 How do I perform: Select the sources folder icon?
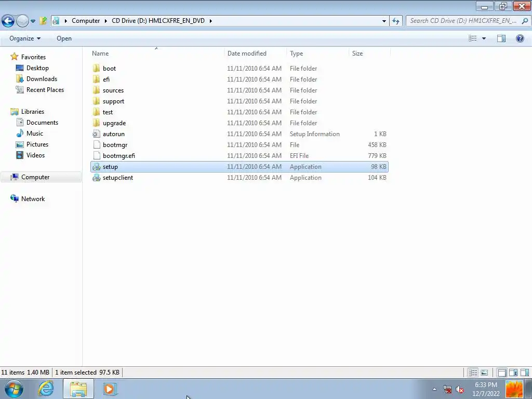coord(96,90)
